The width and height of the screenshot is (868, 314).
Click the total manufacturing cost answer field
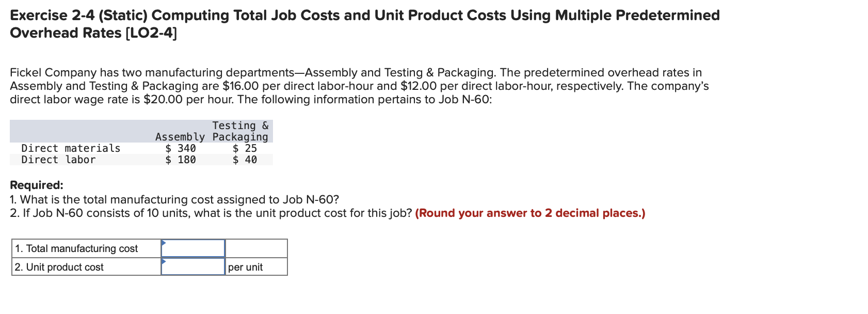pos(193,248)
